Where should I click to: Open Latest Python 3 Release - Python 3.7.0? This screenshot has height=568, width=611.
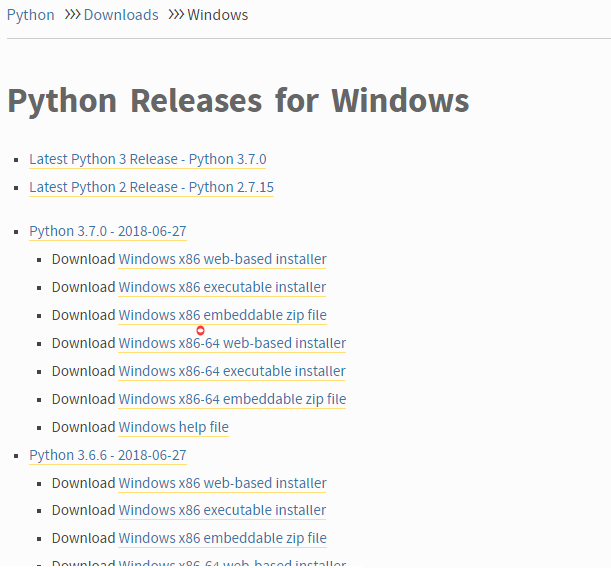(148, 159)
